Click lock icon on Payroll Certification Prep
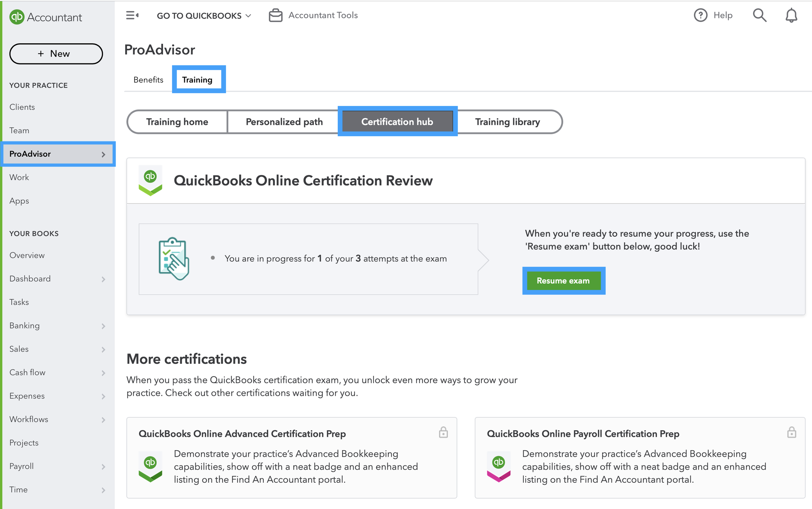Viewport: 812px width, 509px height. tap(791, 432)
